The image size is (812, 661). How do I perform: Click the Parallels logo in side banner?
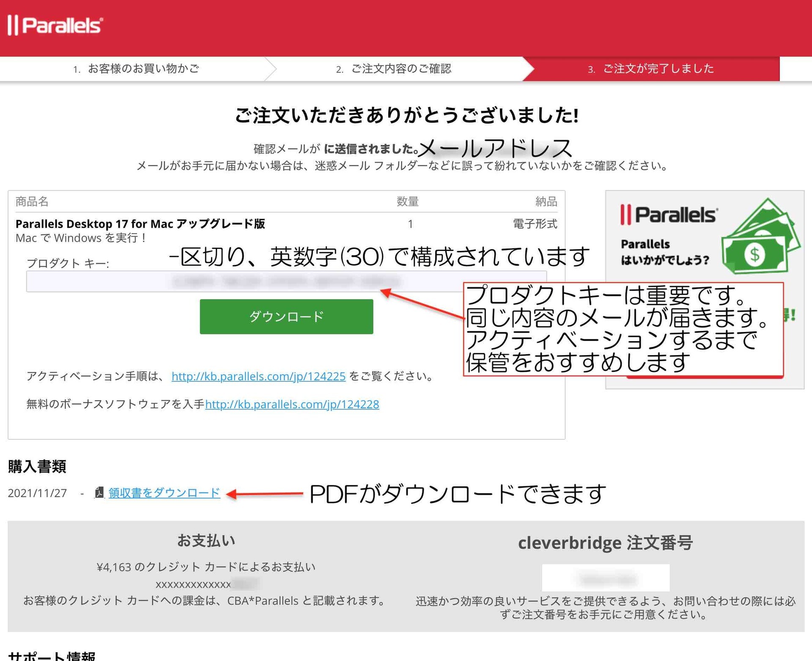pyautogui.click(x=669, y=215)
